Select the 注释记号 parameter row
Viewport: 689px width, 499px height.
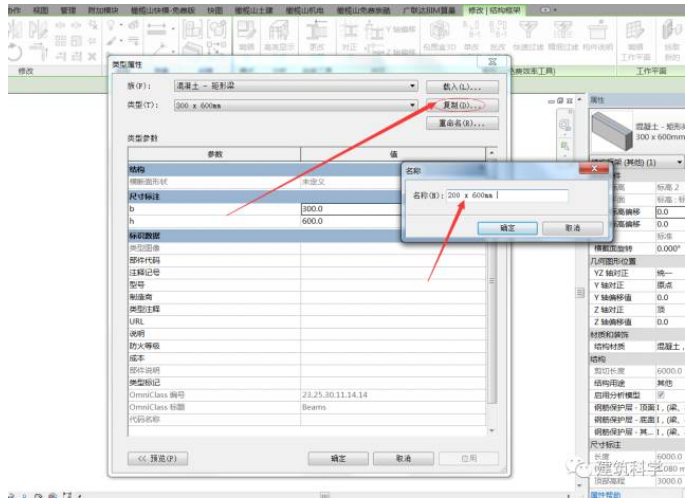click(x=307, y=272)
